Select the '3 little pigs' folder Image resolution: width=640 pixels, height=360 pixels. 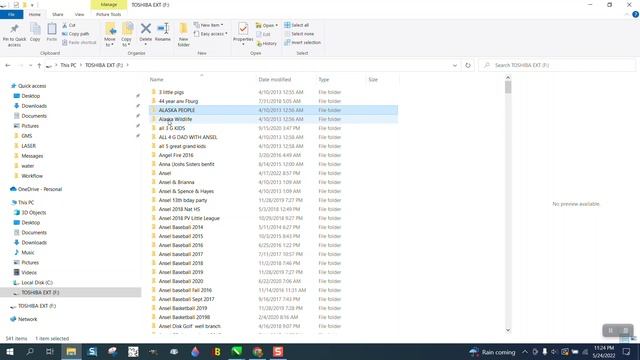tap(171, 92)
